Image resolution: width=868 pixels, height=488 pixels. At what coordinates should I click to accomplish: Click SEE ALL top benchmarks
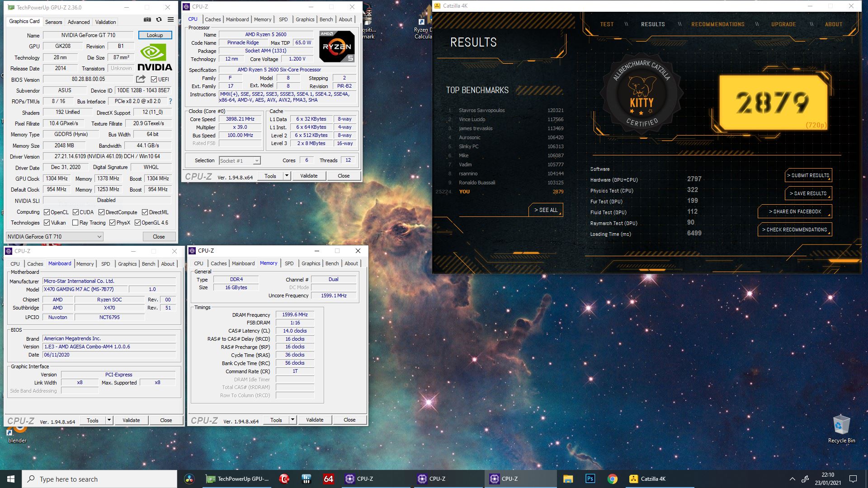tap(546, 210)
